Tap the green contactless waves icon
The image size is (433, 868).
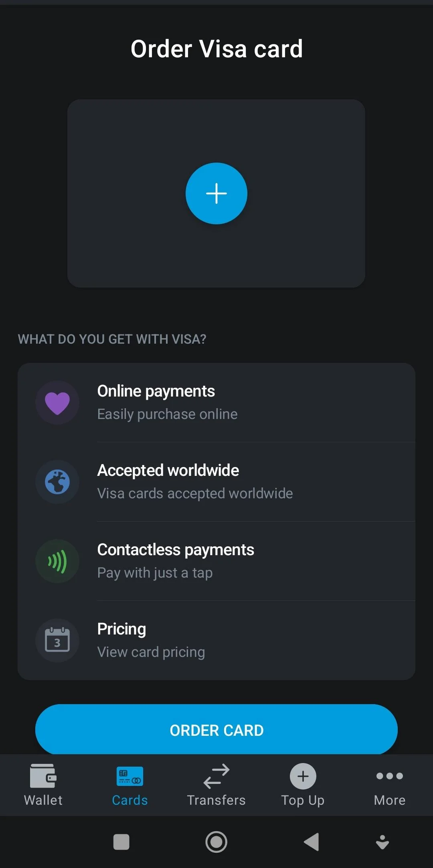(x=57, y=561)
